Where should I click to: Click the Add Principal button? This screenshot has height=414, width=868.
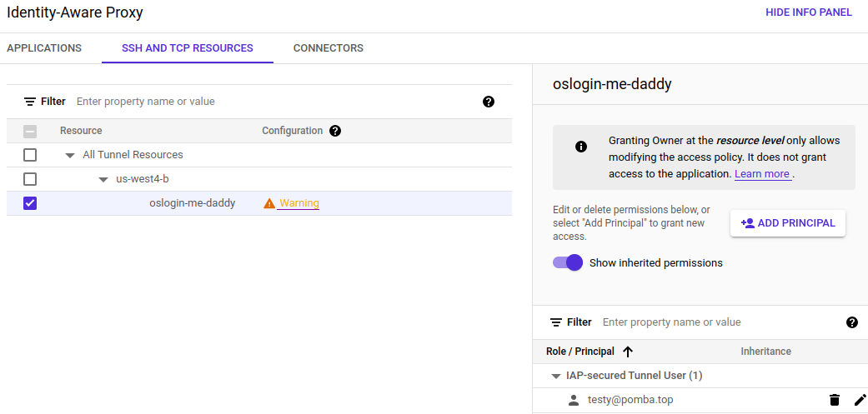tap(788, 223)
